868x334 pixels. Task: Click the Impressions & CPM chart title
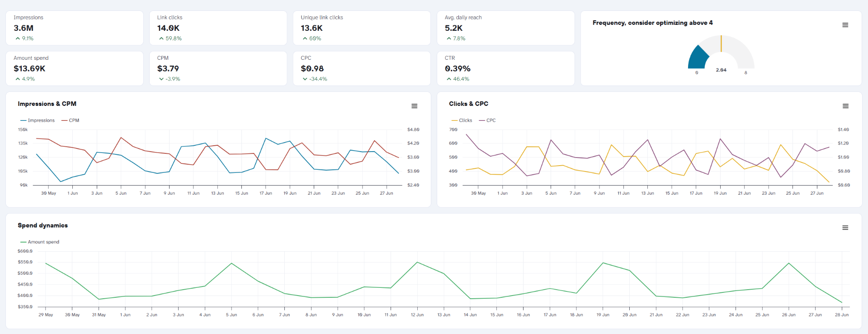tap(47, 104)
